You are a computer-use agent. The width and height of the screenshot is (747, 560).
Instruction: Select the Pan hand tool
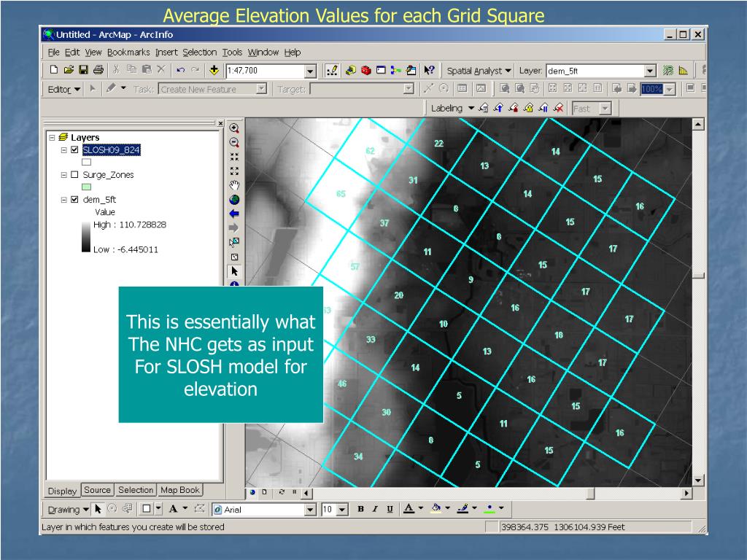234,184
